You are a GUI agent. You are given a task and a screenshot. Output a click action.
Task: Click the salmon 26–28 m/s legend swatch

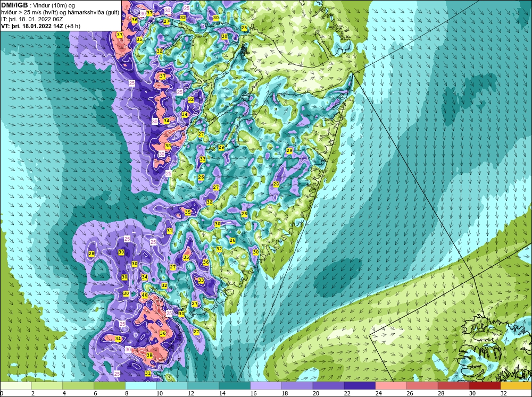pos(422,386)
